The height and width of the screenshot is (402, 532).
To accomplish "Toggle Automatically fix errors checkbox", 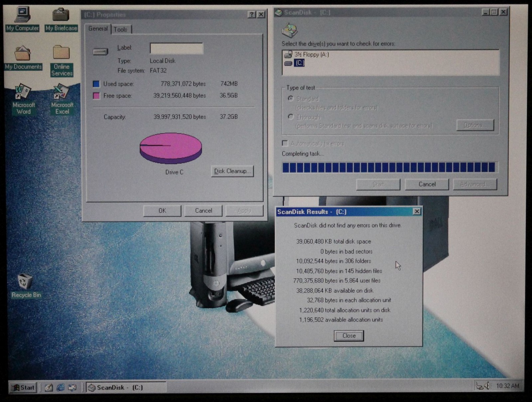I will point(285,143).
